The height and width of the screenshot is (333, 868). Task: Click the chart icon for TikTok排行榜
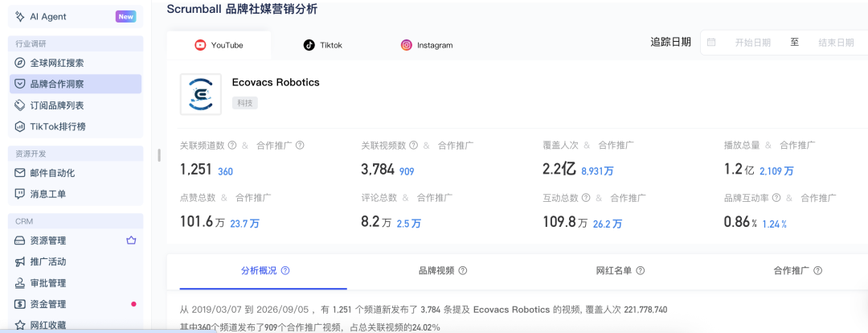(20, 126)
